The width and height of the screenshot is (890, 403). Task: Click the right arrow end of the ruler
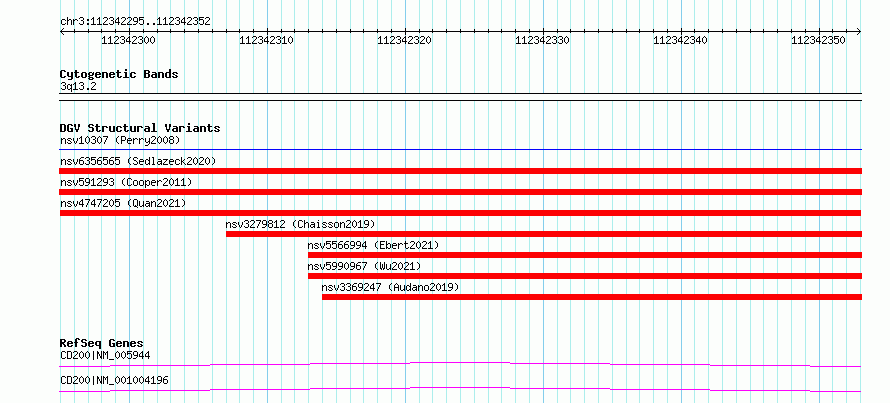[x=859, y=32]
